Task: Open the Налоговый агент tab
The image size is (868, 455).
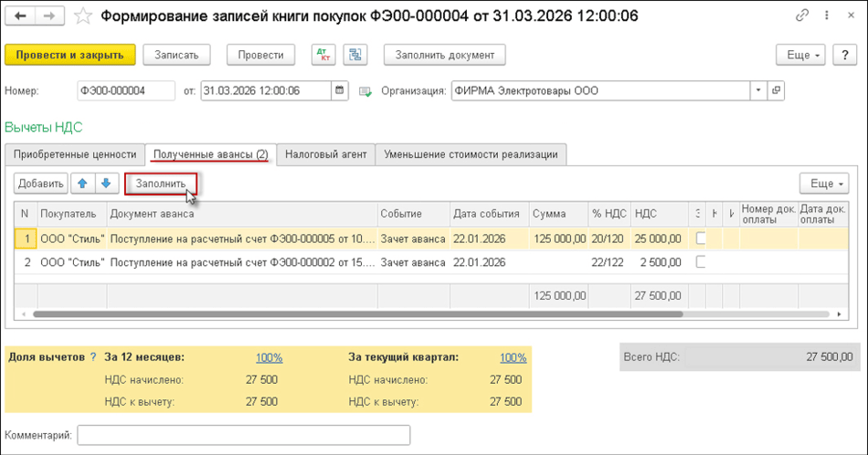Action: 325,154
